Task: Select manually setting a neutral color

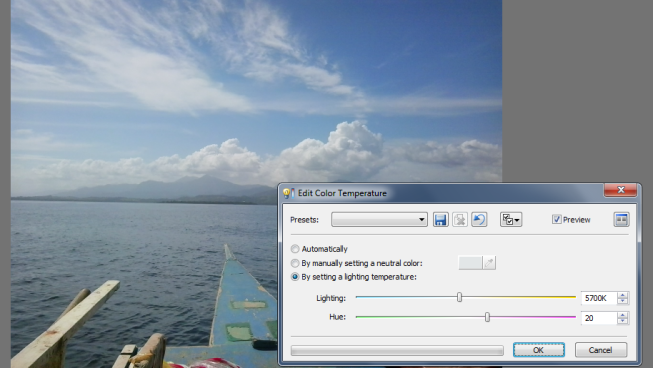Action: 295,263
